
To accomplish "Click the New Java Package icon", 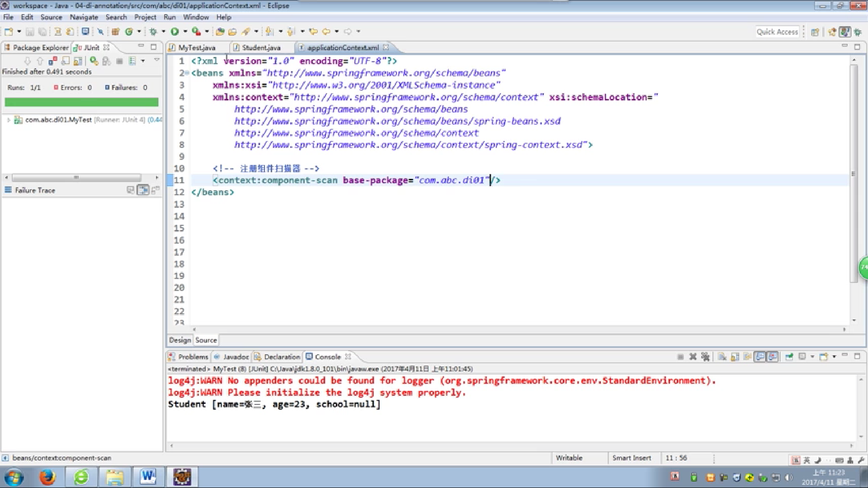I will click(116, 32).
